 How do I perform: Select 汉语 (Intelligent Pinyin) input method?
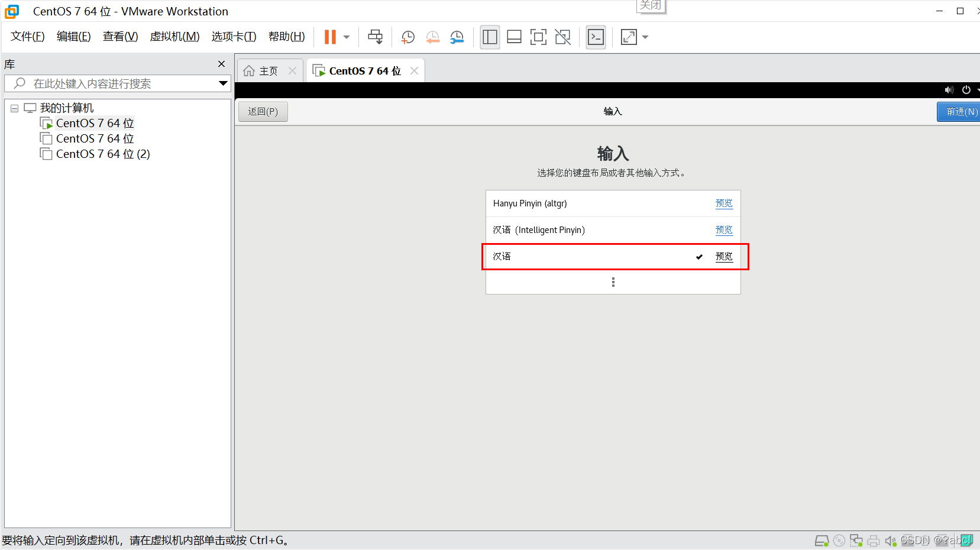(613, 230)
